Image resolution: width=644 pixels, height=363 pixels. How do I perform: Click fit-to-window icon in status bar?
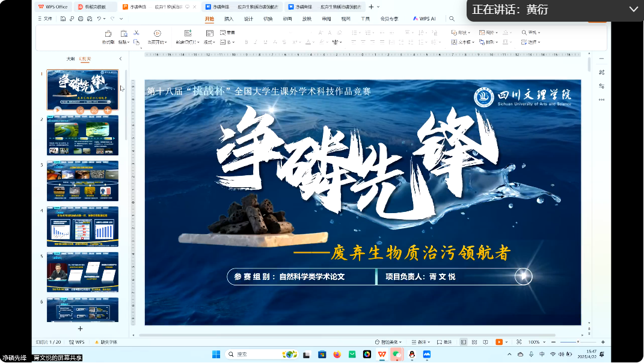click(x=519, y=342)
